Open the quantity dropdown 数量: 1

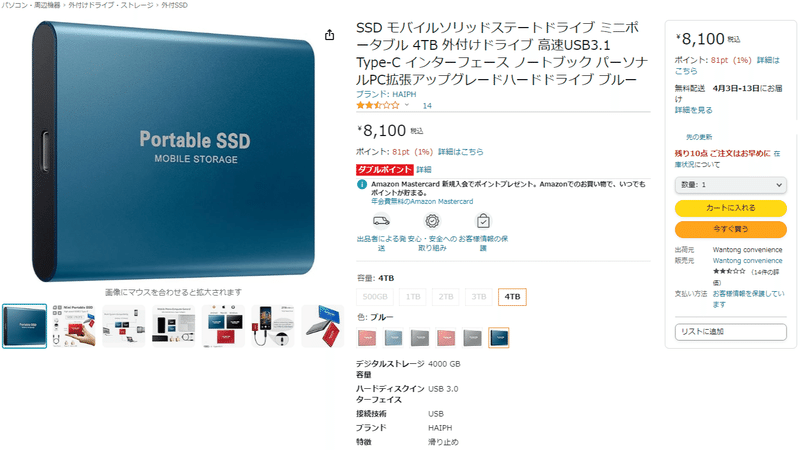pyautogui.click(x=730, y=185)
